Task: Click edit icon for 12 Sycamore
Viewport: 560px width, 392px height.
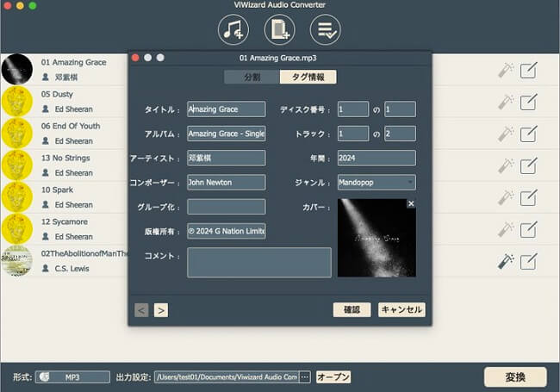Action: (x=528, y=229)
